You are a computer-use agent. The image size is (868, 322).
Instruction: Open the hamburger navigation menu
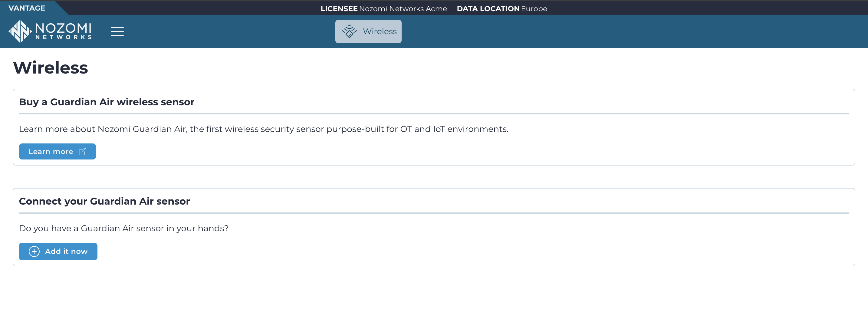pos(117,31)
